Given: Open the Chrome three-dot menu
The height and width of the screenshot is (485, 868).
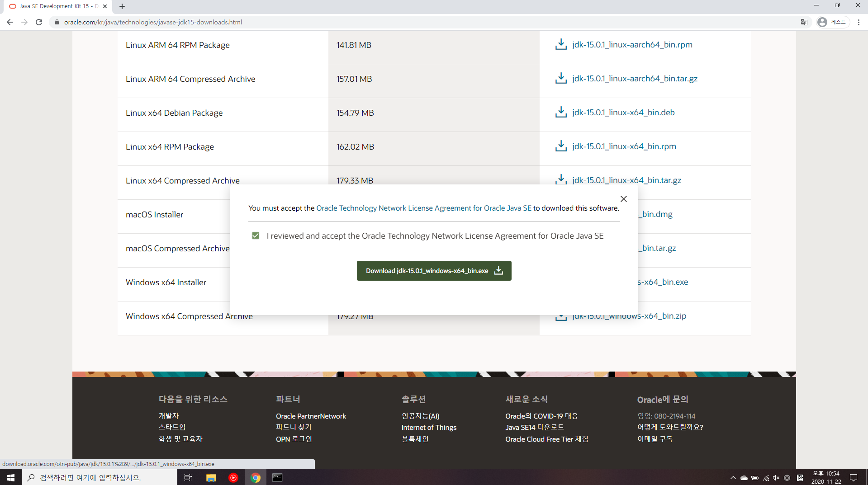Looking at the screenshot, I should pos(859,22).
